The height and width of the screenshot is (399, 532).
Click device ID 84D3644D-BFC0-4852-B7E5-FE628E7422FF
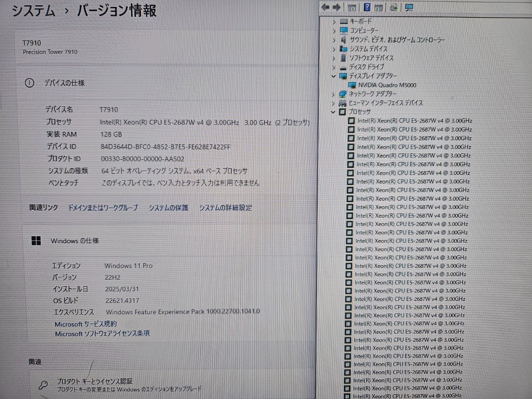[x=165, y=147]
